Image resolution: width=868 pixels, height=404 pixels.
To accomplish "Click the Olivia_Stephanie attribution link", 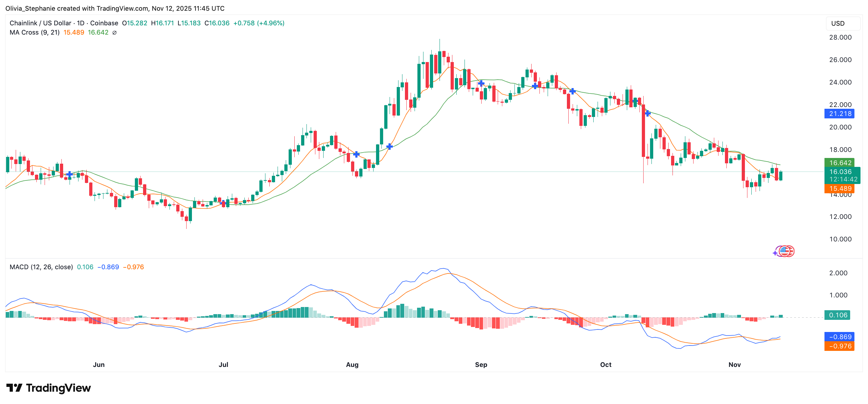I will tap(31, 8).
